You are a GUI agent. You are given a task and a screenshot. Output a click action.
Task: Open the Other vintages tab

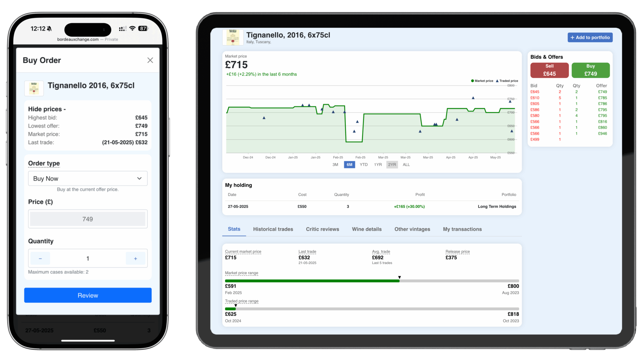coord(412,229)
